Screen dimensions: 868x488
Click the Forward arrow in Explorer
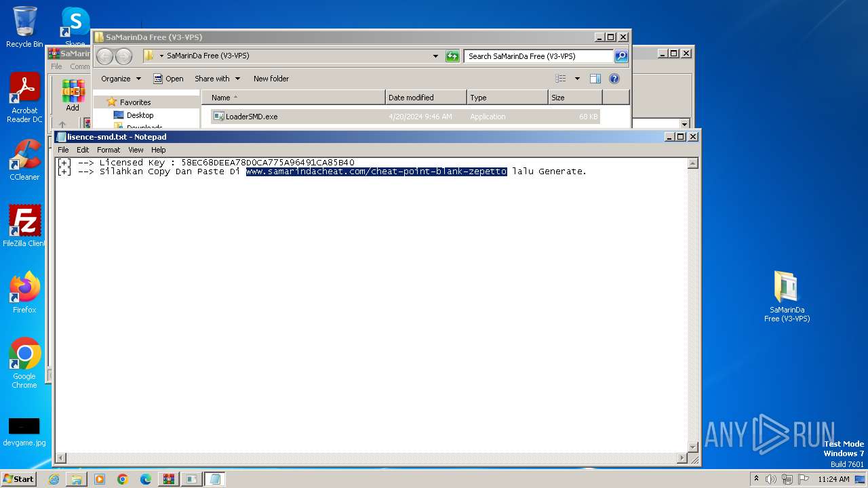coord(123,56)
